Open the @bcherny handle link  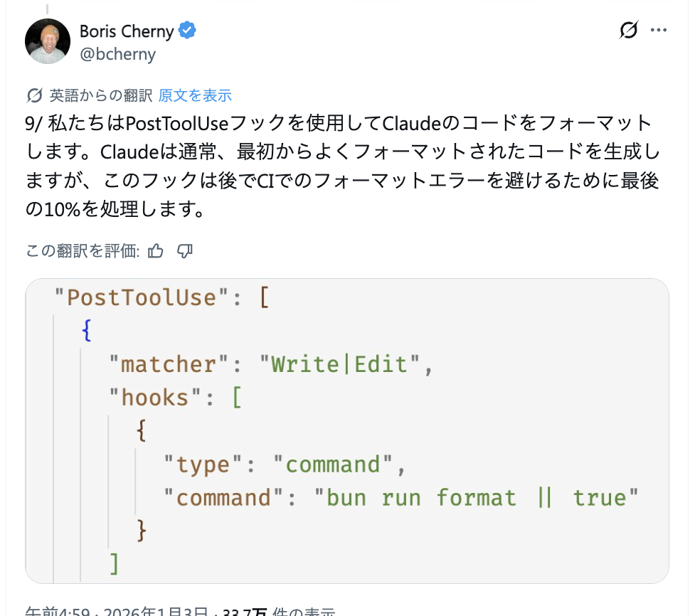(117, 54)
